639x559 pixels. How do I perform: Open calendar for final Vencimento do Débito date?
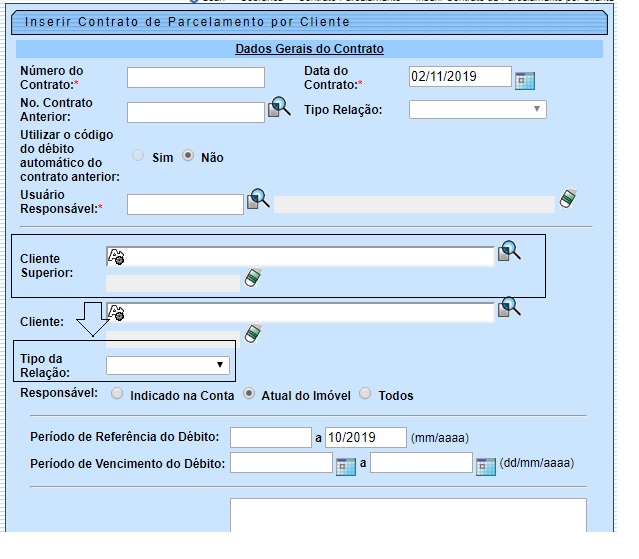pos(486,465)
